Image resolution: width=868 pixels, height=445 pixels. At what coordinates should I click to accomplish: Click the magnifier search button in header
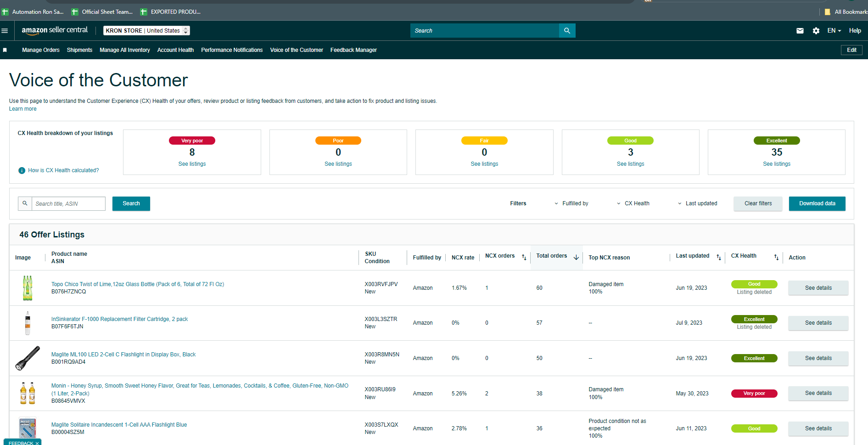click(567, 31)
